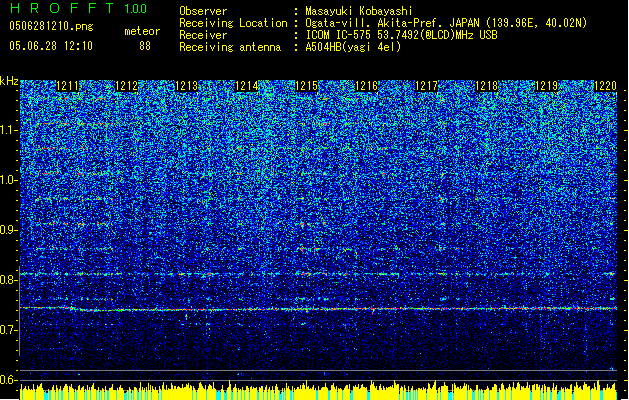Click the 1213 time marker
This screenshot has width=629, height=400.
[187, 86]
